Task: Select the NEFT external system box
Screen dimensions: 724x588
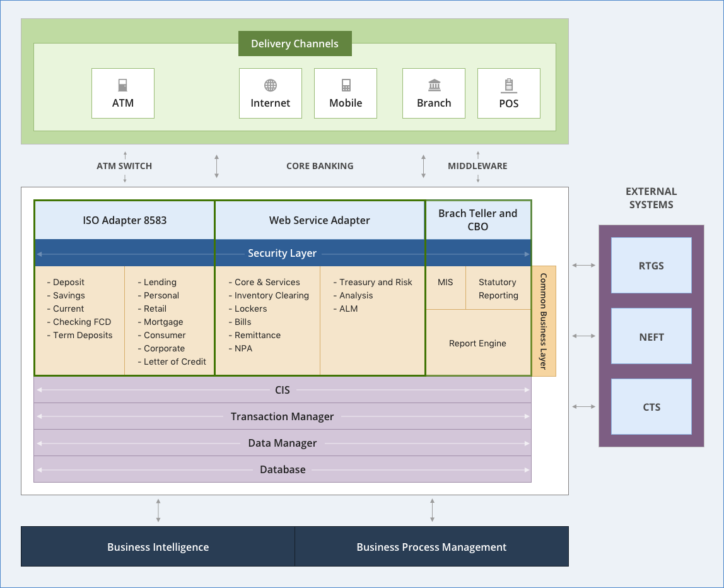Action: coord(651,337)
